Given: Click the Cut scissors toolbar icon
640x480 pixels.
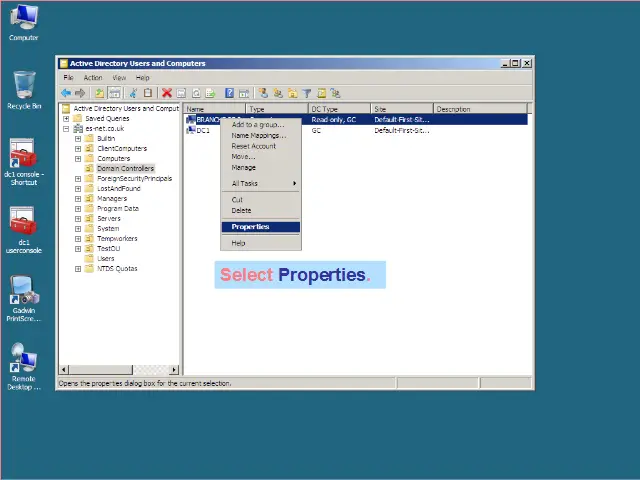Looking at the screenshot, I should tap(133, 93).
